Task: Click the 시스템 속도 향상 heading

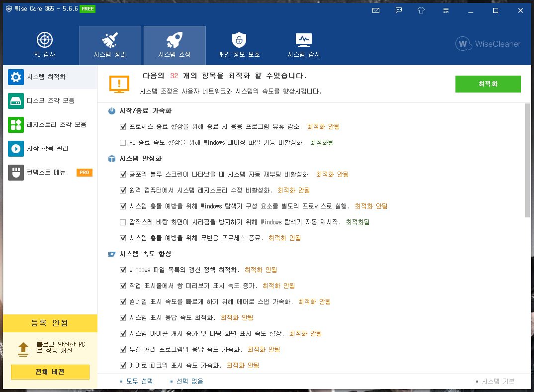Action: click(x=145, y=254)
